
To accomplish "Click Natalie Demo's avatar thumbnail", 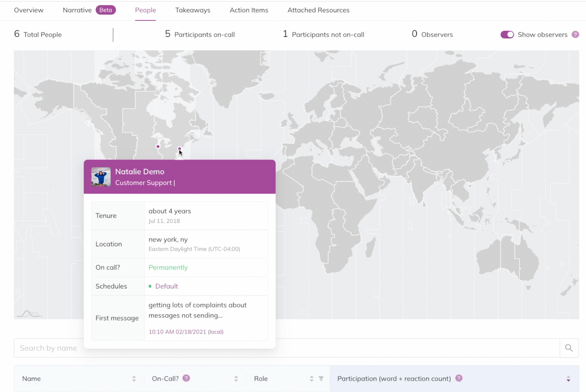I will [x=101, y=177].
